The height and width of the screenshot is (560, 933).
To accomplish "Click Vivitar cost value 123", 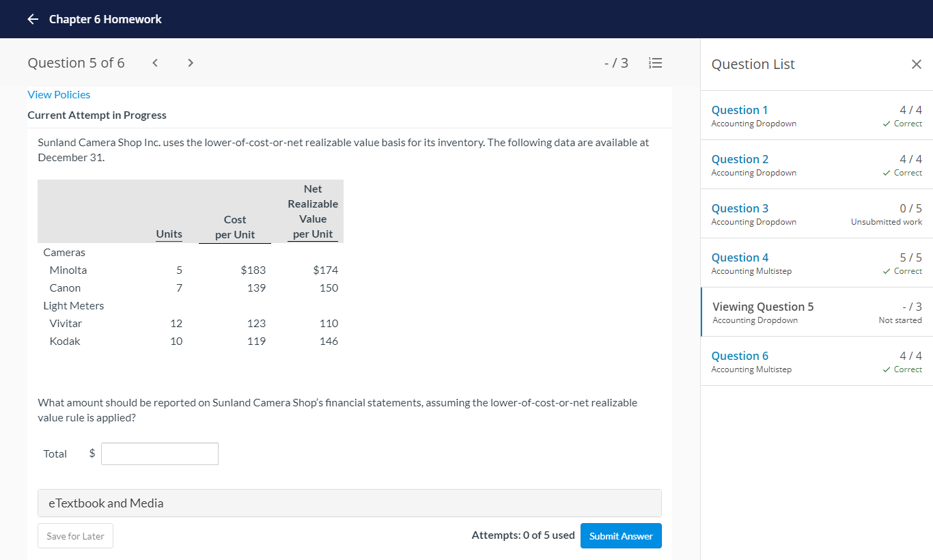I will click(257, 324).
